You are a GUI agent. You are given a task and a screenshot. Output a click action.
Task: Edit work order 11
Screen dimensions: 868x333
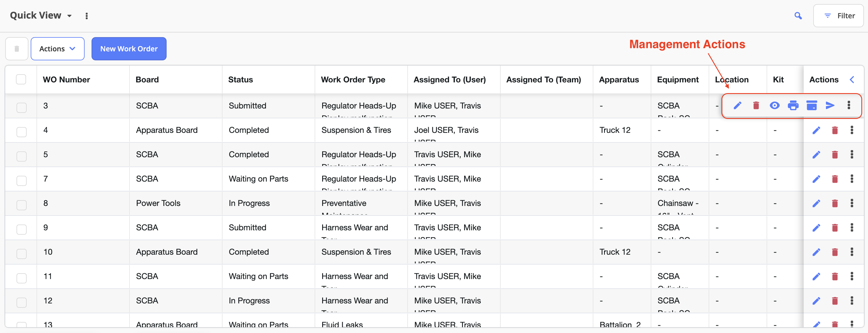point(816,276)
